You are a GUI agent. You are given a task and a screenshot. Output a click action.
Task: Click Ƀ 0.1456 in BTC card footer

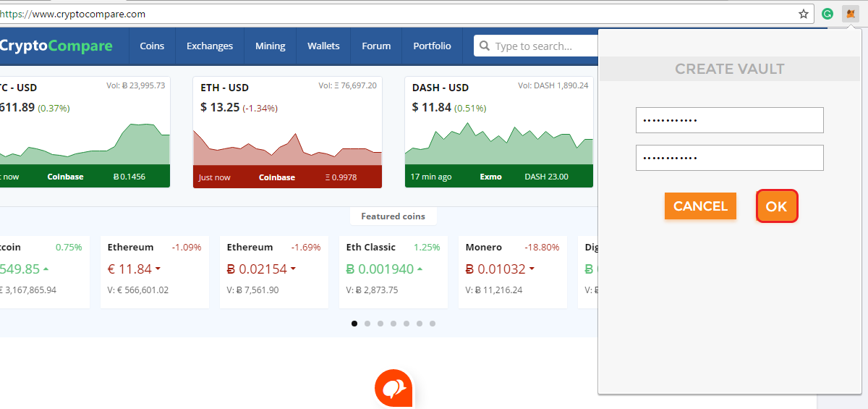click(x=129, y=177)
